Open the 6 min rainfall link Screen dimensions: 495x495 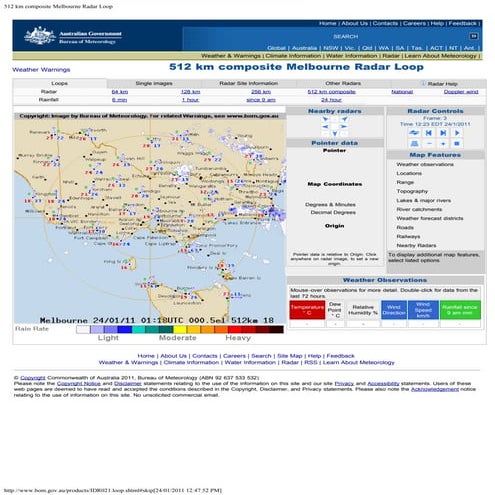tap(119, 100)
